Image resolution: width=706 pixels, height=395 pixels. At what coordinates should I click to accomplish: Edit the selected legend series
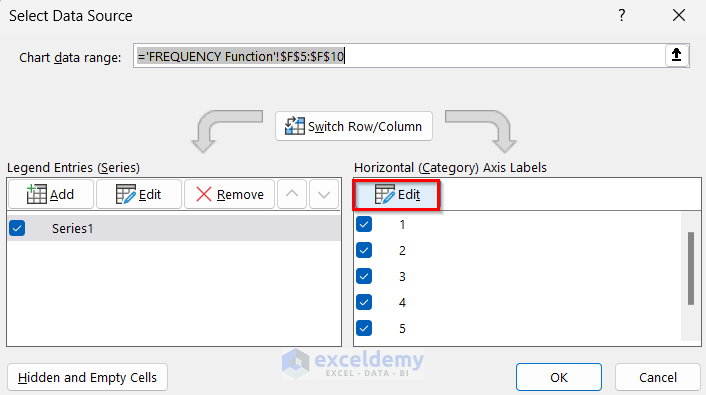(x=139, y=195)
